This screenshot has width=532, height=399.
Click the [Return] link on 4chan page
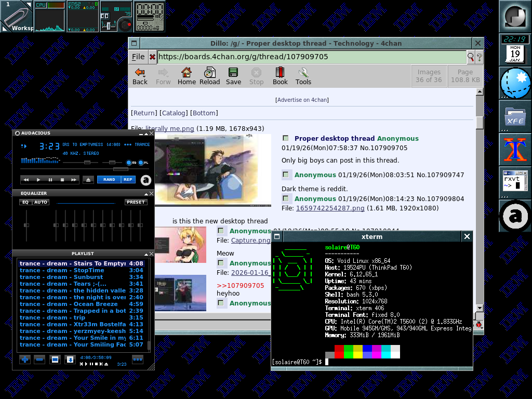pos(144,113)
